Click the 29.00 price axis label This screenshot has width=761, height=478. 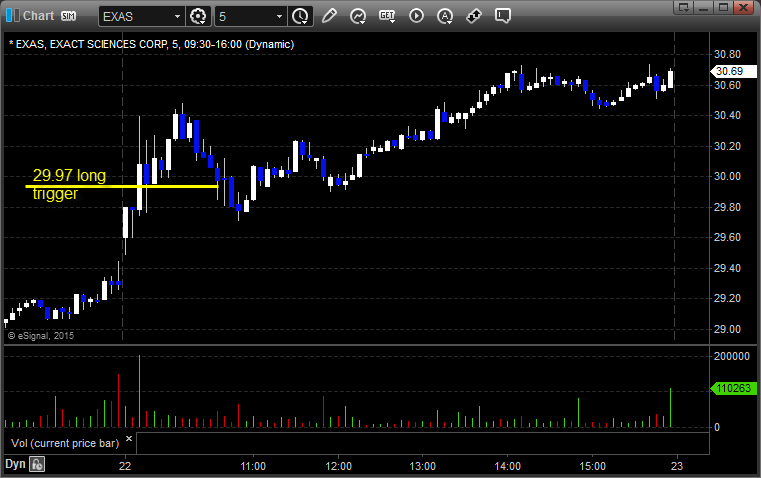727,329
